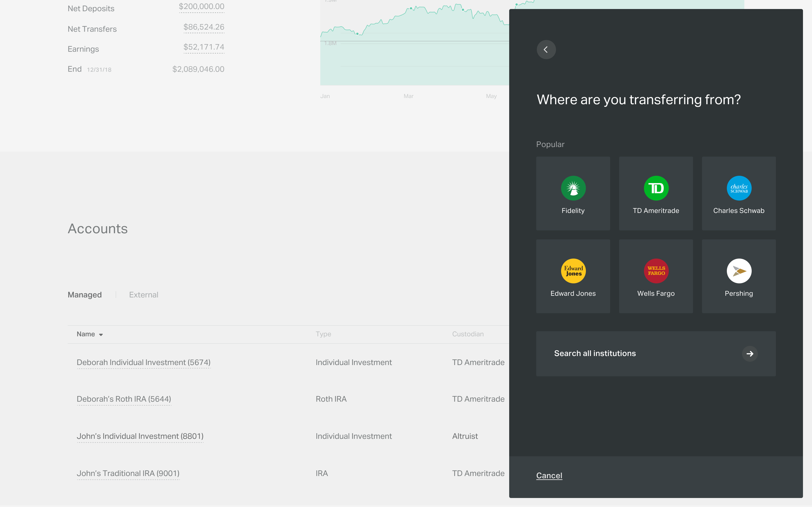812x507 pixels.
Task: Cancel the transfer panel
Action: pos(549,475)
